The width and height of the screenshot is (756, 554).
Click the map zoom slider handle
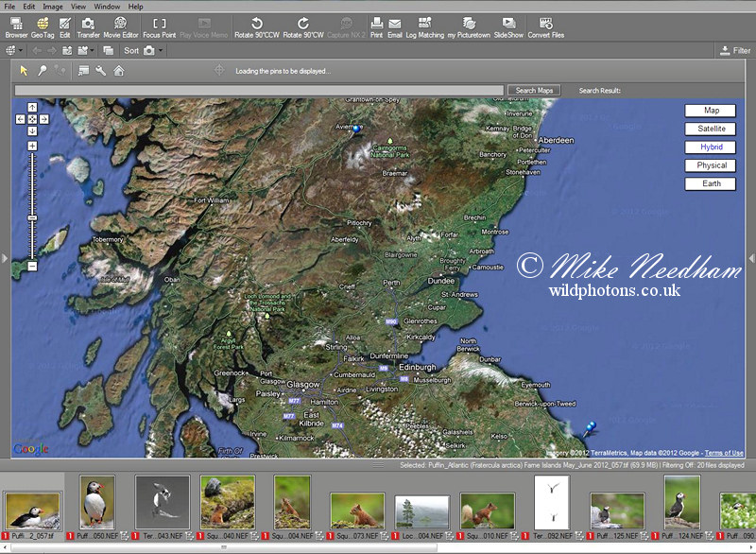click(x=32, y=218)
